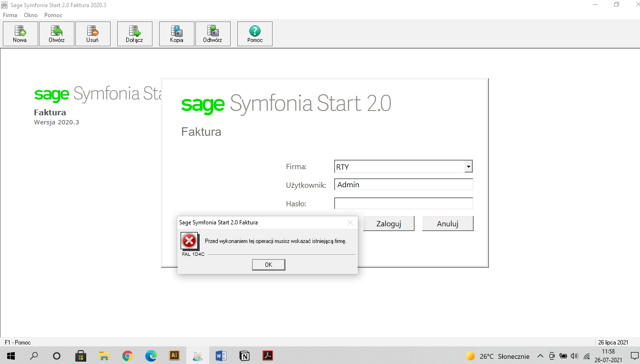Image resolution: width=640 pixels, height=364 pixels.
Task: Click the Nowa toolbar icon
Action: [x=20, y=34]
